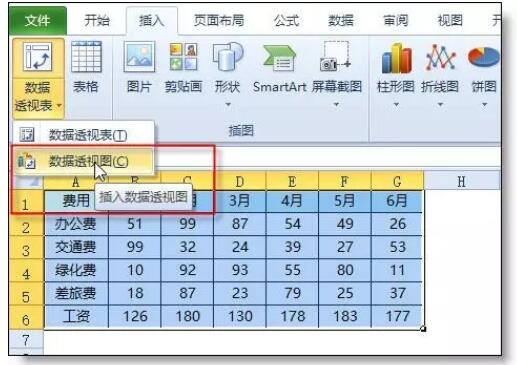The width and height of the screenshot is (517, 365).
Task: Click selection fill handle below cell 177
Action: click(423, 329)
